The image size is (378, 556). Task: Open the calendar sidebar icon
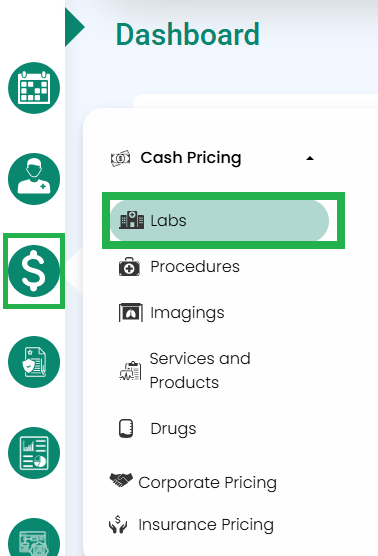tap(34, 88)
